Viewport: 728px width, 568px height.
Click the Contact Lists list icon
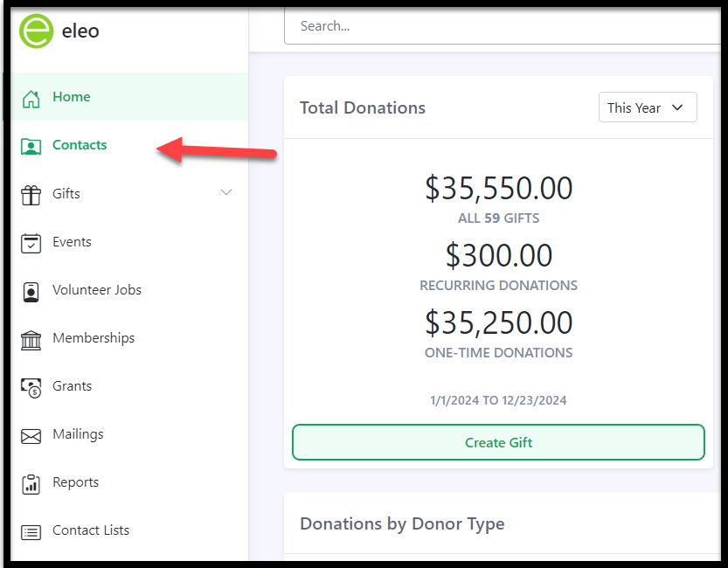[x=31, y=532]
